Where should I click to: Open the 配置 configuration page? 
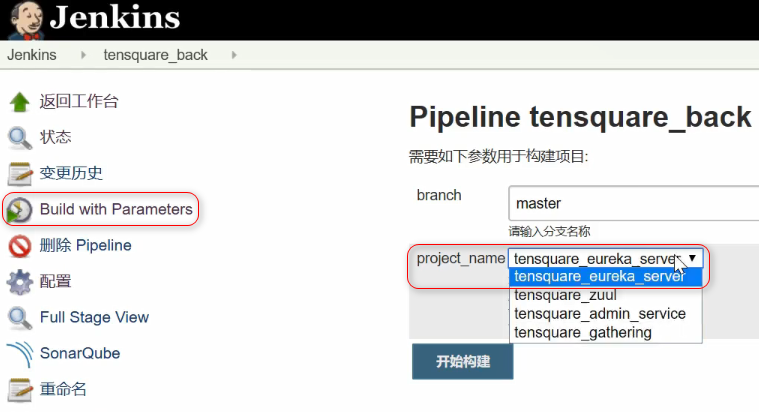click(55, 281)
